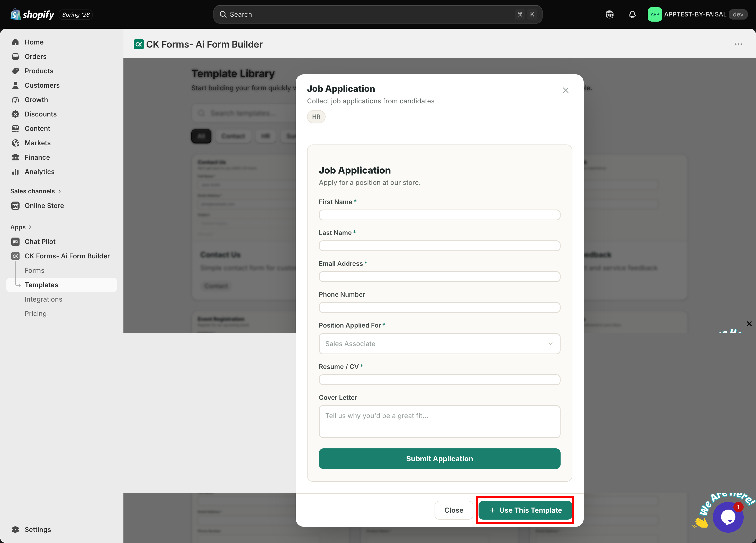Open Online Store sales channel
The image size is (756, 543).
[x=44, y=205]
